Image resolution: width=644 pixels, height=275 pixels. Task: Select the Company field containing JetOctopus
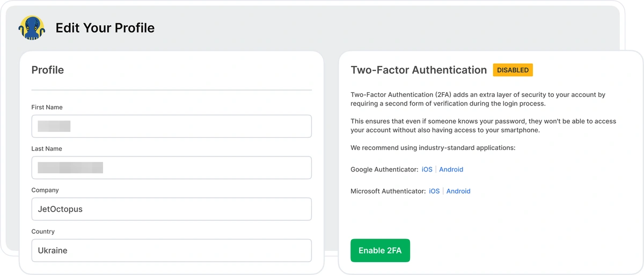(x=171, y=209)
